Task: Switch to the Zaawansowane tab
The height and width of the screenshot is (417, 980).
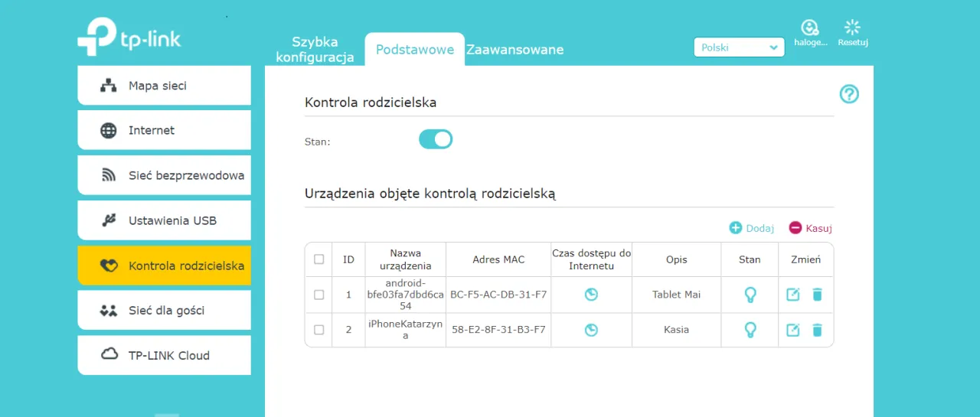Action: (x=515, y=50)
